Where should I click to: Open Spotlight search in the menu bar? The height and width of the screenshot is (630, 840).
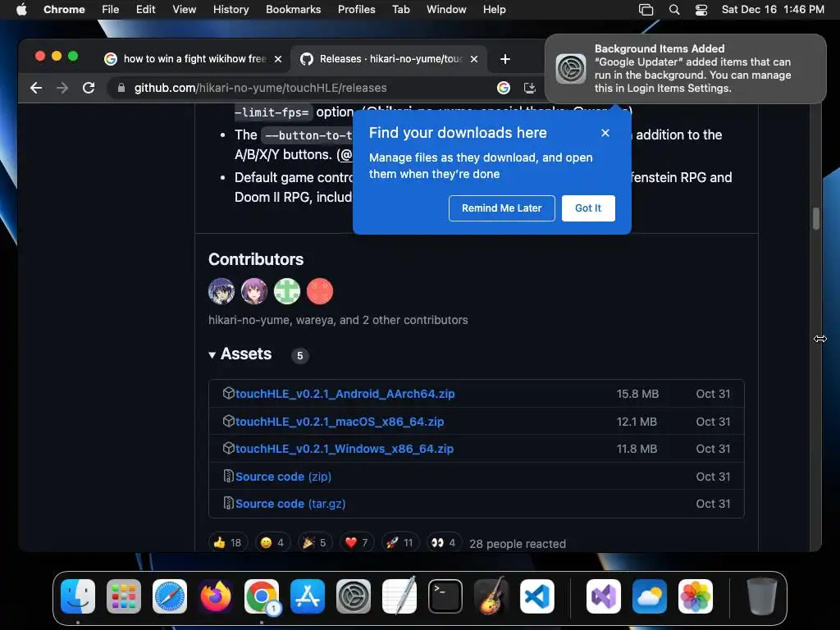pyautogui.click(x=674, y=10)
